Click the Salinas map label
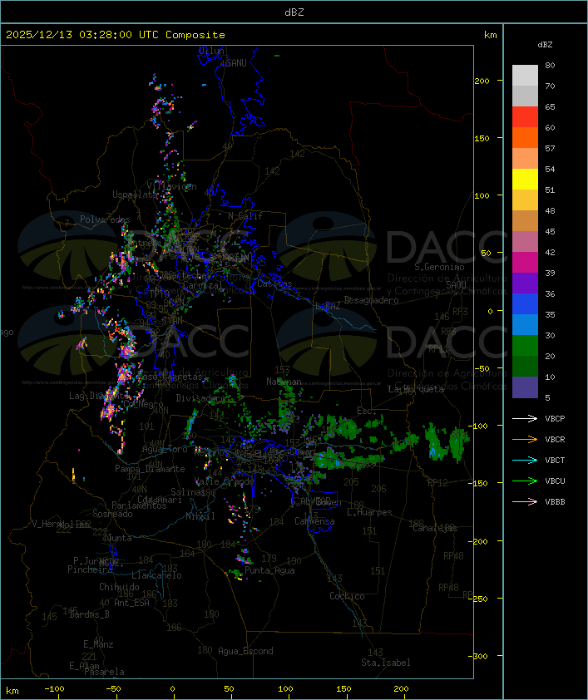588x700 pixels. pyautogui.click(x=188, y=492)
